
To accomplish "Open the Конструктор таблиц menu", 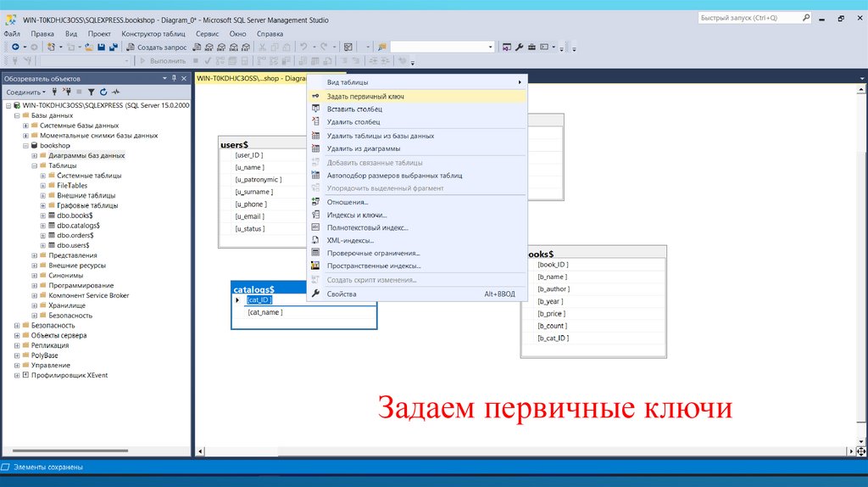I will [153, 34].
